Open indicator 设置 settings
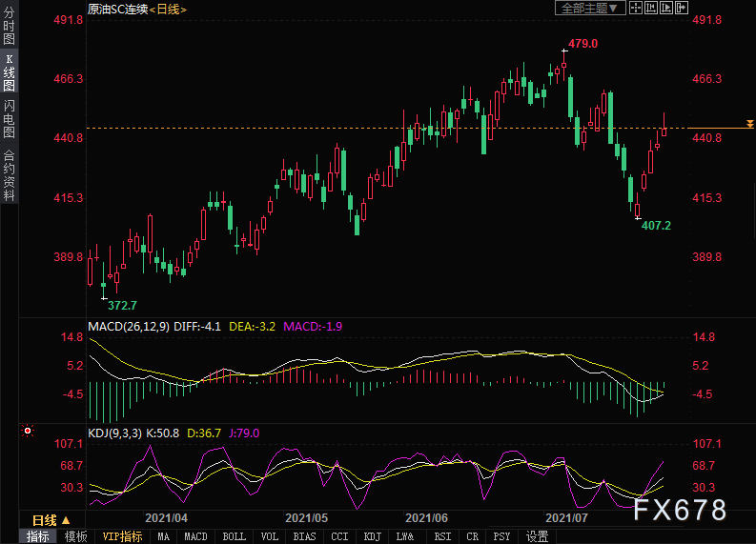The image size is (756, 544). pos(537,536)
